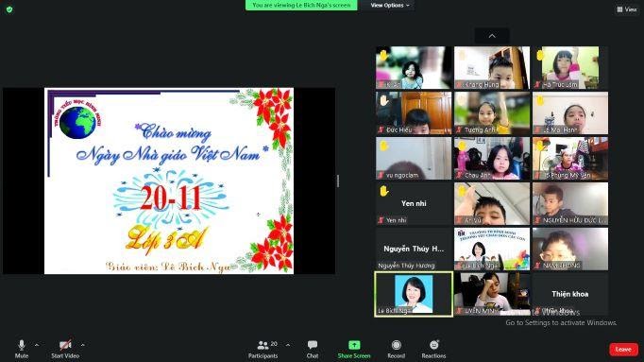Mute the microphone in the meeting toolbar
The image size is (644, 362).
click(x=22, y=349)
